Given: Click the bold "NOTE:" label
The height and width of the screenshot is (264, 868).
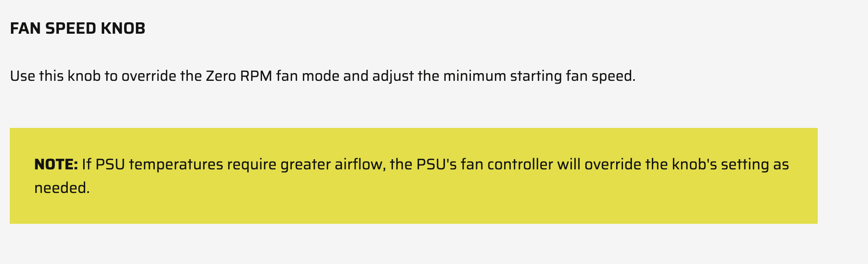Looking at the screenshot, I should coord(56,164).
